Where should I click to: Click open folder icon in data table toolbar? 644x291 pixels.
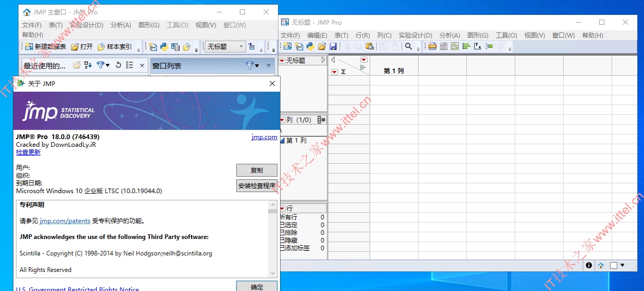click(322, 46)
